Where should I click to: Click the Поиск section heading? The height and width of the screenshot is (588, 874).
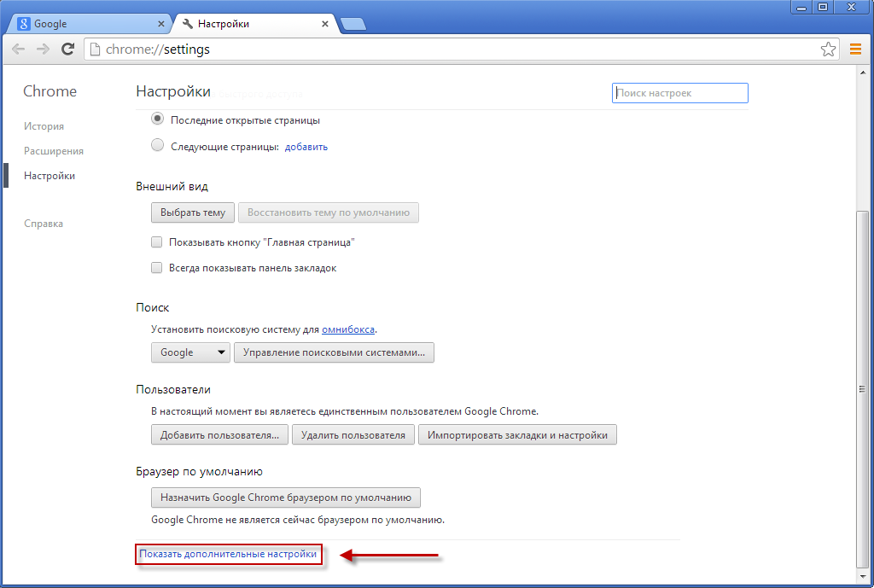152,307
